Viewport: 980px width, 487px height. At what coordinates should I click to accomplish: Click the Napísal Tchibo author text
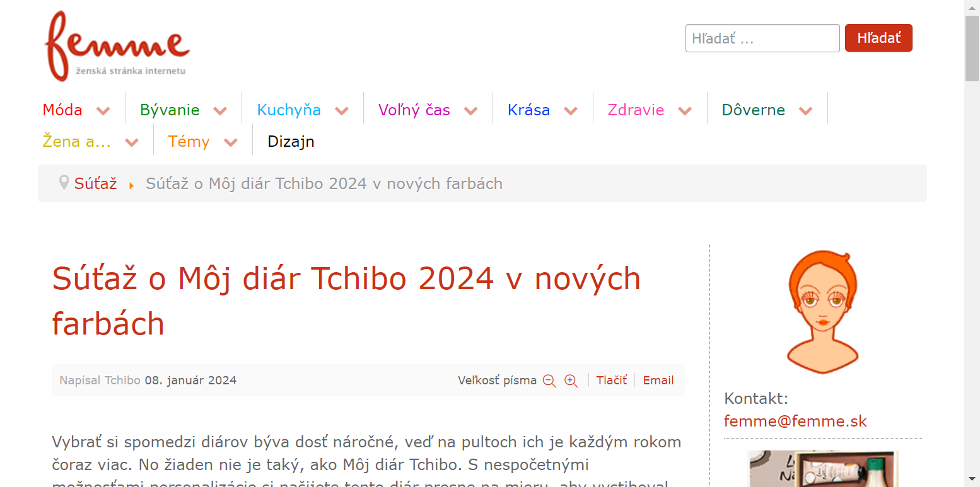point(100,380)
